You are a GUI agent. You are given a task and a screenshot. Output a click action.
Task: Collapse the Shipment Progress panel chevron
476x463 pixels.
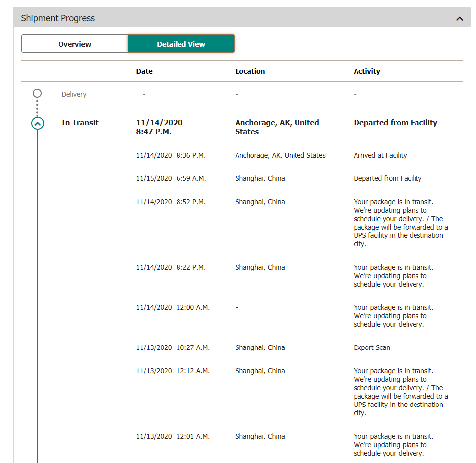pyautogui.click(x=460, y=19)
